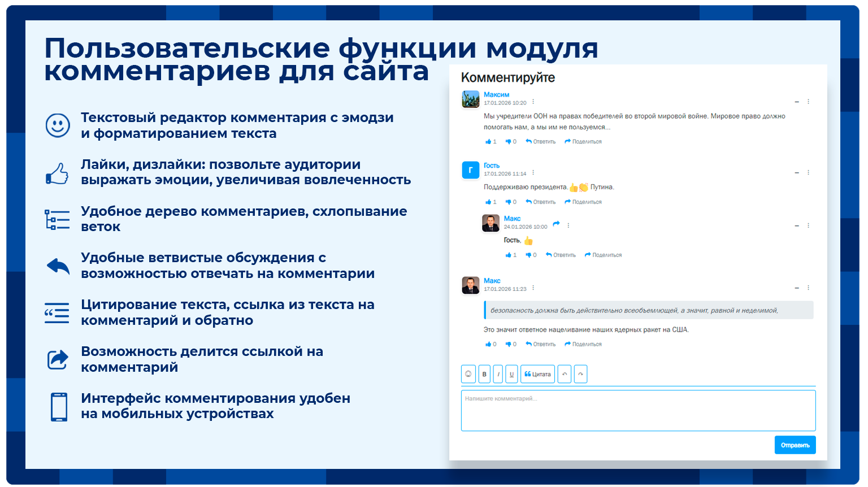Open the emoji picker in the comment editor
Viewport: 868px width, 487px height.
[x=468, y=374]
